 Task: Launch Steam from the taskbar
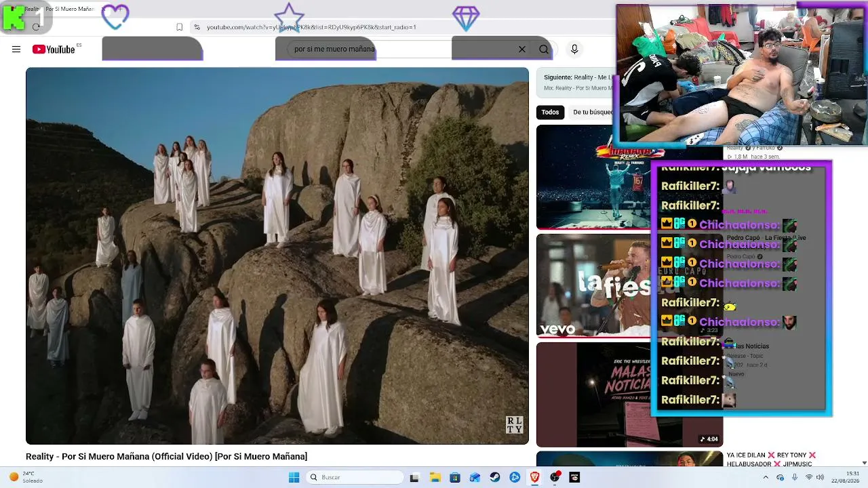(495, 477)
